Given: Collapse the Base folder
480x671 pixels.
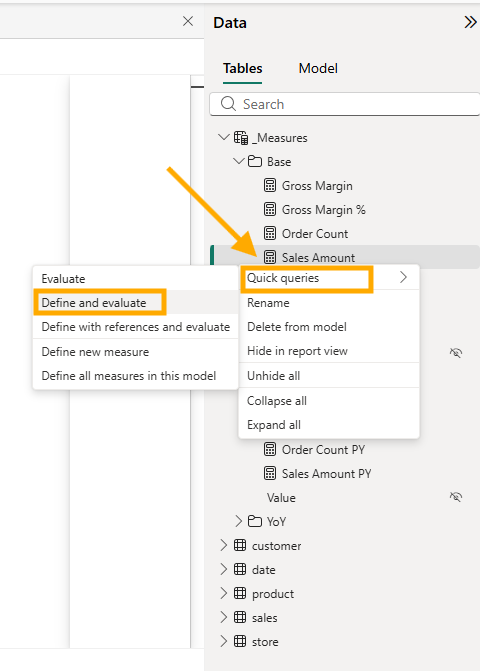Looking at the screenshot, I should click(239, 161).
